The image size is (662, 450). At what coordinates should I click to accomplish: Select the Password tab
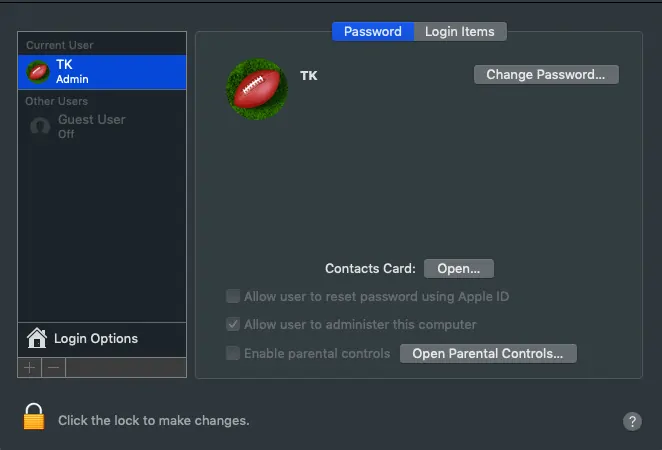(x=372, y=31)
